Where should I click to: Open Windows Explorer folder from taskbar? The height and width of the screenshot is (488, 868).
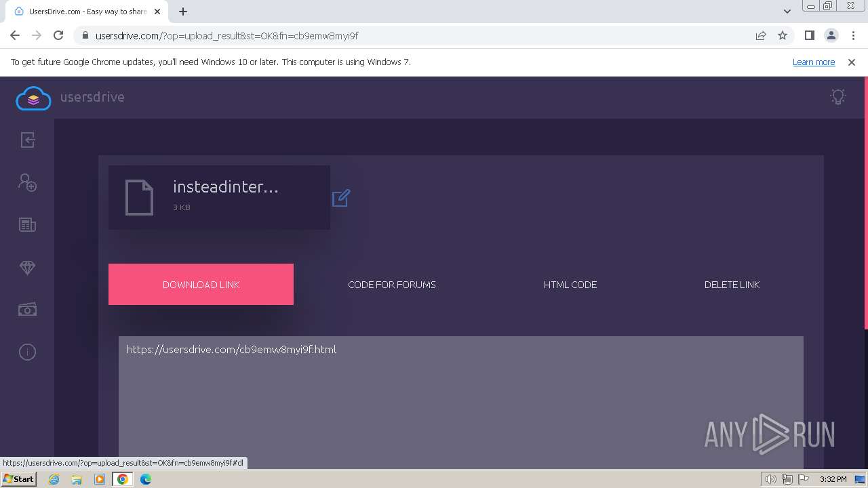(77, 479)
